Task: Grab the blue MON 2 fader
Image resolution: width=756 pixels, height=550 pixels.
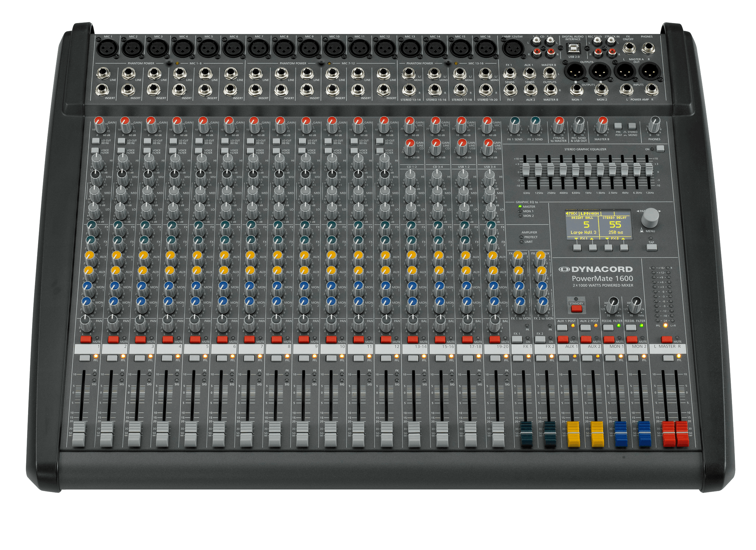Action: (x=645, y=434)
